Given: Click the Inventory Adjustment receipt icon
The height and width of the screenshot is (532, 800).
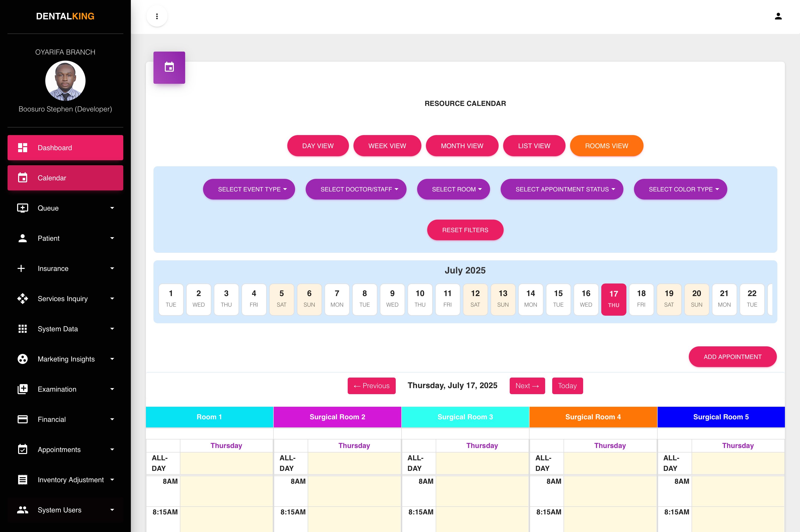Looking at the screenshot, I should (22, 480).
